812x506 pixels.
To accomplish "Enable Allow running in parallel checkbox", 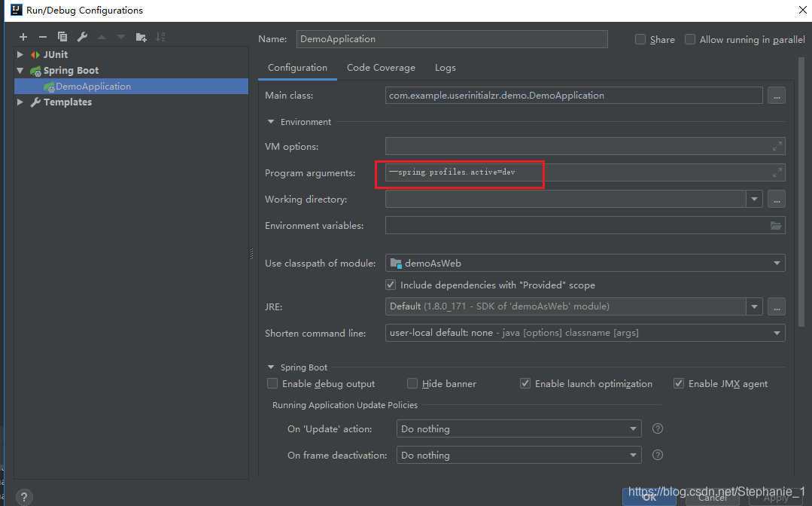I will (x=690, y=39).
